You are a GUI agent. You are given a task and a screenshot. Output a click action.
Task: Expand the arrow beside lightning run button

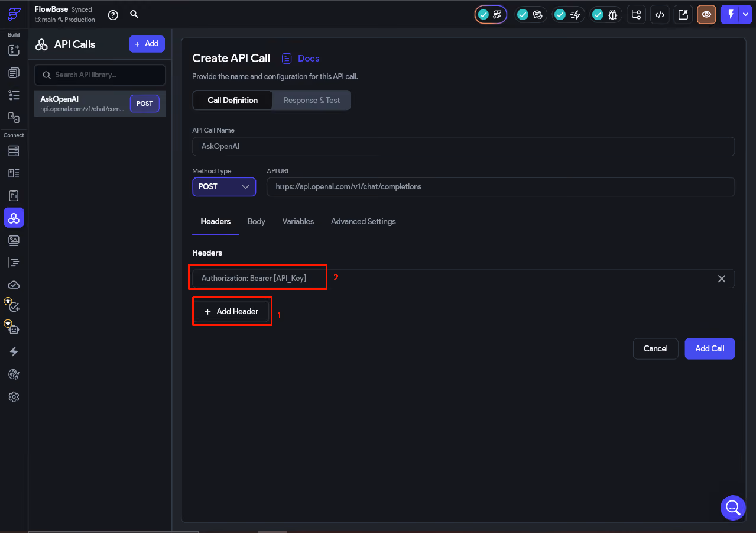point(744,15)
